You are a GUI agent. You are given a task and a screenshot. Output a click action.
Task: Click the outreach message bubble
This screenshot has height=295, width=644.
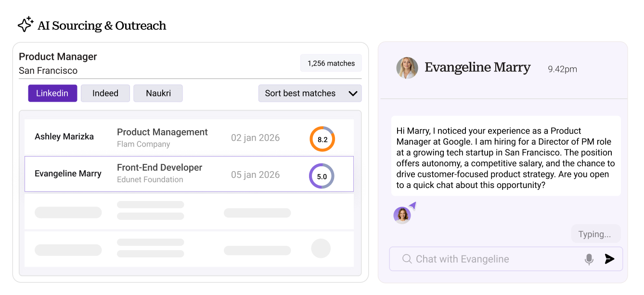pos(506,156)
